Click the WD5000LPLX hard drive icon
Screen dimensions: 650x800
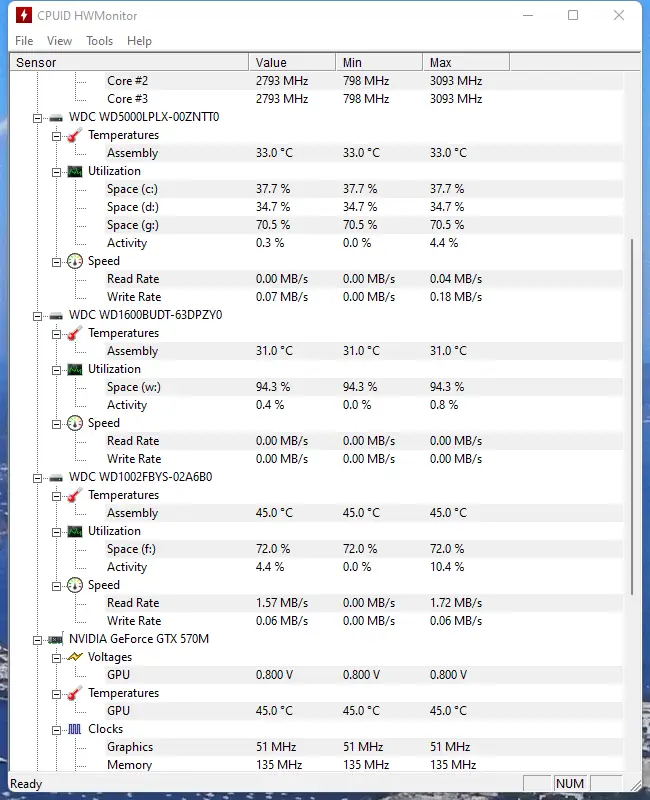56,117
